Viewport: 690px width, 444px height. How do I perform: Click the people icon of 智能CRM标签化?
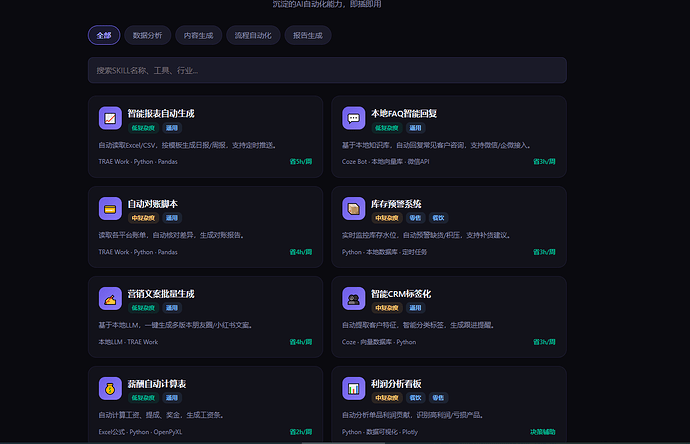click(353, 299)
